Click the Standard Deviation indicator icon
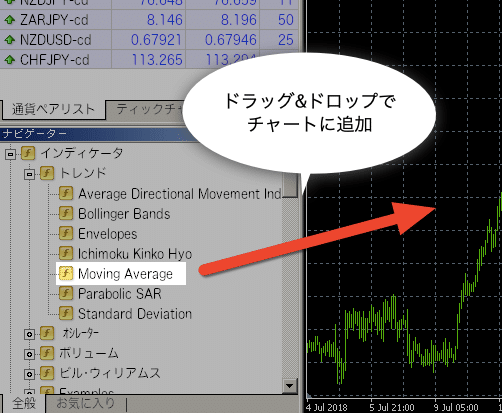The width and height of the screenshot is (502, 413). (66, 313)
